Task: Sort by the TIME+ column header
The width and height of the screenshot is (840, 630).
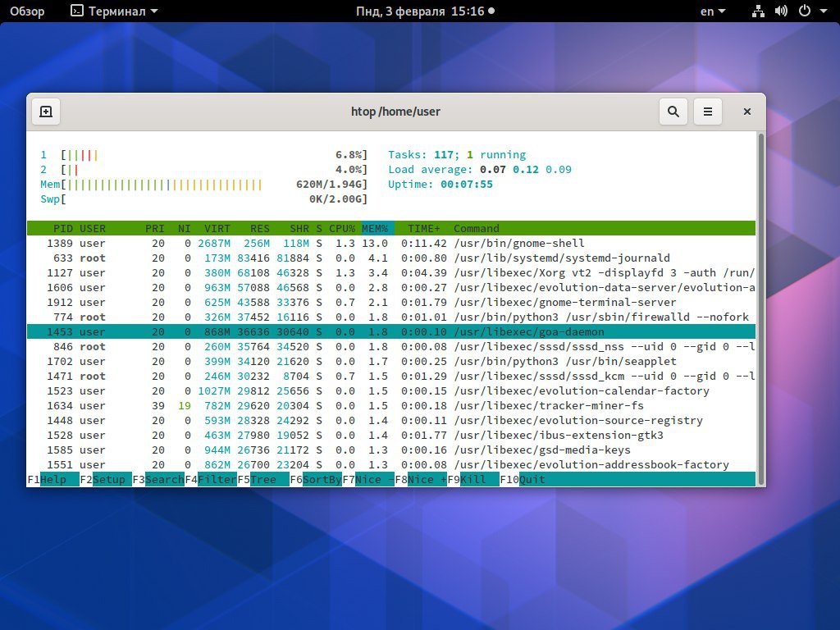Action: pos(424,228)
